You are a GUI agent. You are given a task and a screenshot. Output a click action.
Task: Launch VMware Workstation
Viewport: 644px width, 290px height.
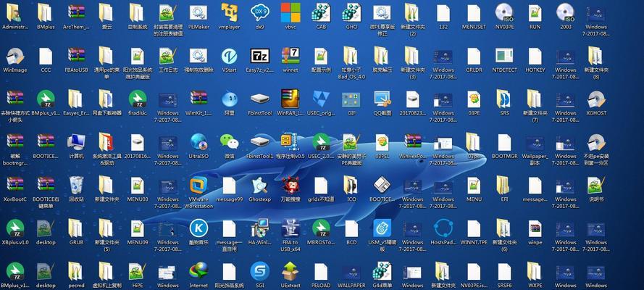point(198,186)
